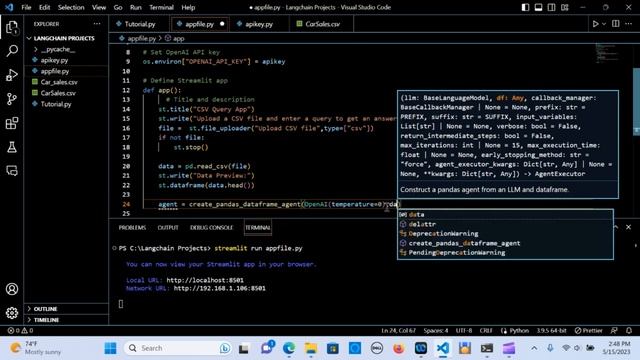Open CarSales.csv in the Explorer tree
Viewport: 640px width, 360px height.
[58, 93]
